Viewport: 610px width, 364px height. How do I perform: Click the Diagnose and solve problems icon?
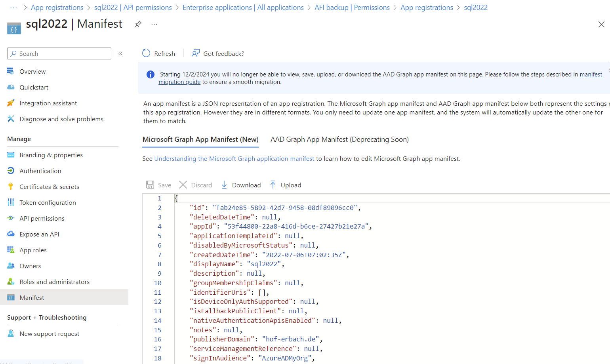coord(11,119)
